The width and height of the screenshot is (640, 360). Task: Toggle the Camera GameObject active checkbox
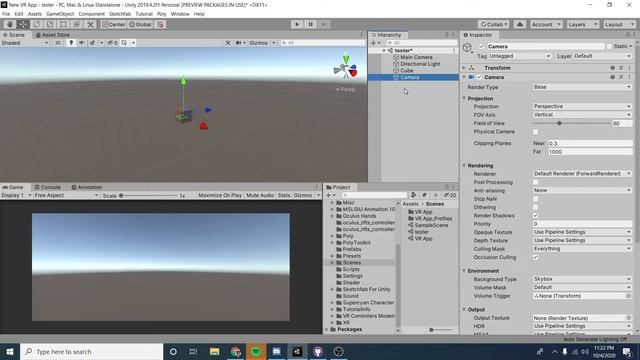482,47
